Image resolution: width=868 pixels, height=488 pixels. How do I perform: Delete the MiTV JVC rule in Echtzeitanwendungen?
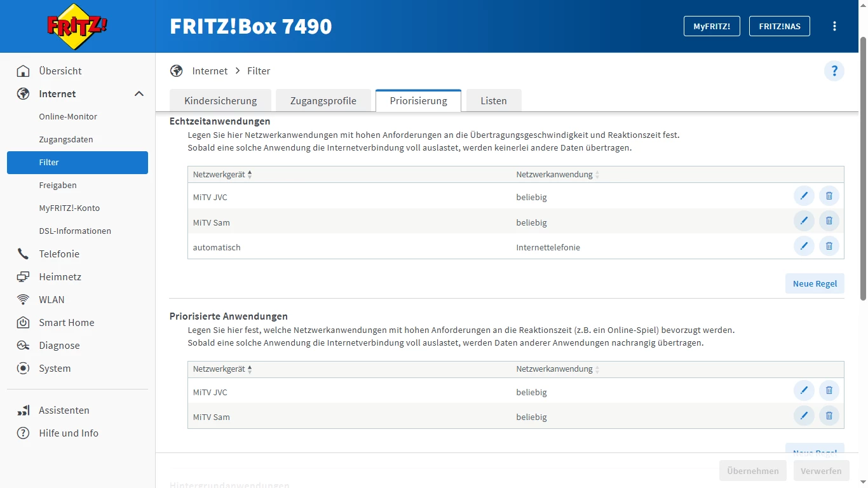click(x=829, y=196)
